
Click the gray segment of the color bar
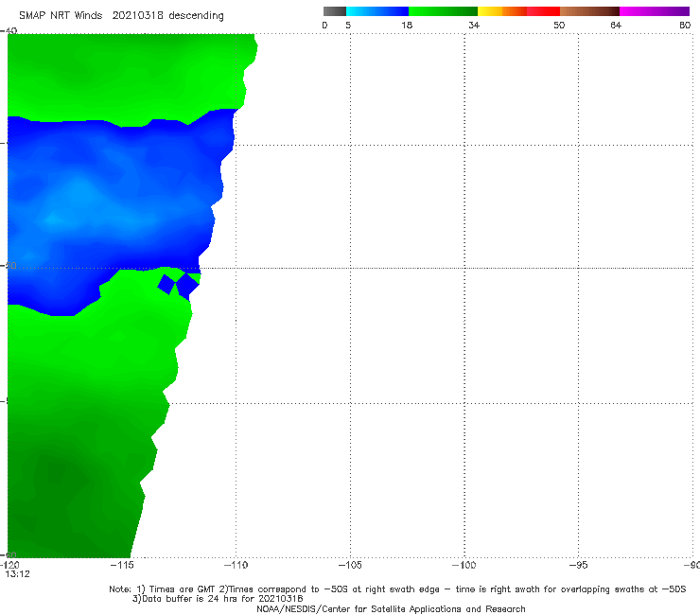click(335, 11)
